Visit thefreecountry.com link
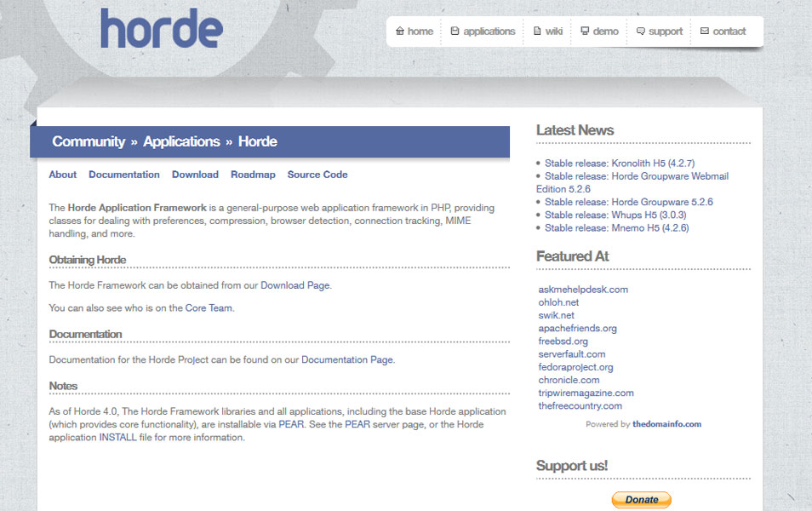812x511 pixels. (580, 406)
